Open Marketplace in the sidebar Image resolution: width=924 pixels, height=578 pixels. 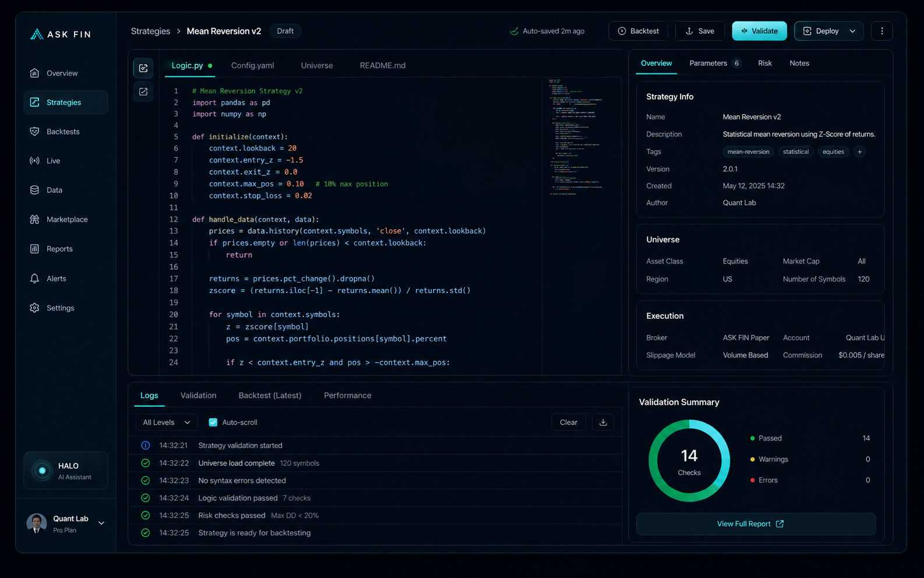(65, 220)
